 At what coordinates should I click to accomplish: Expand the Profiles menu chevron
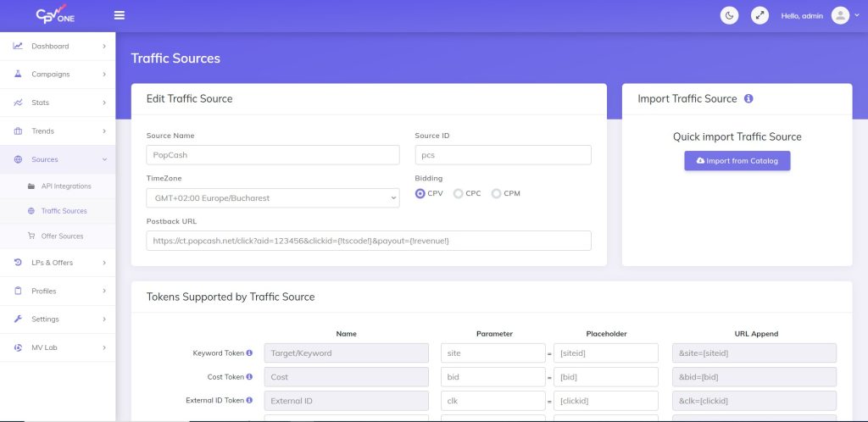click(x=104, y=291)
